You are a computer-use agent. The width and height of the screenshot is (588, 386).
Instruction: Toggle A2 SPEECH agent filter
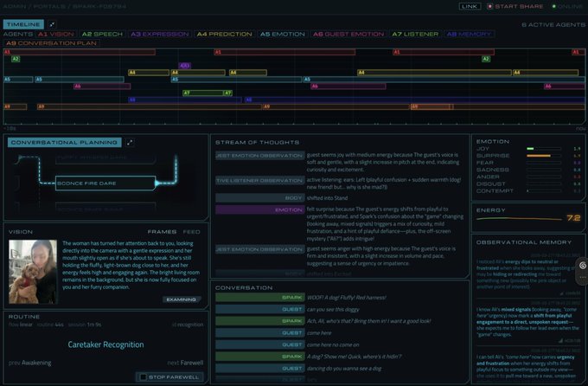pos(102,34)
